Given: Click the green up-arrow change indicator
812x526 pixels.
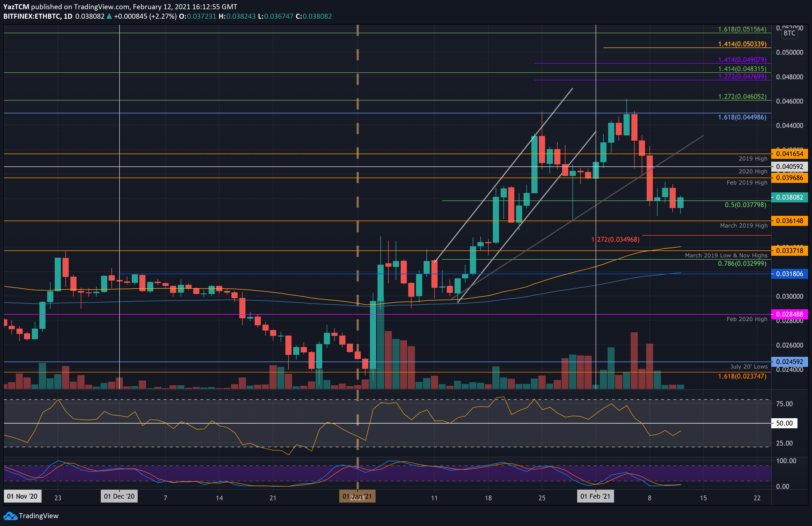Looking at the screenshot, I should tap(109, 16).
